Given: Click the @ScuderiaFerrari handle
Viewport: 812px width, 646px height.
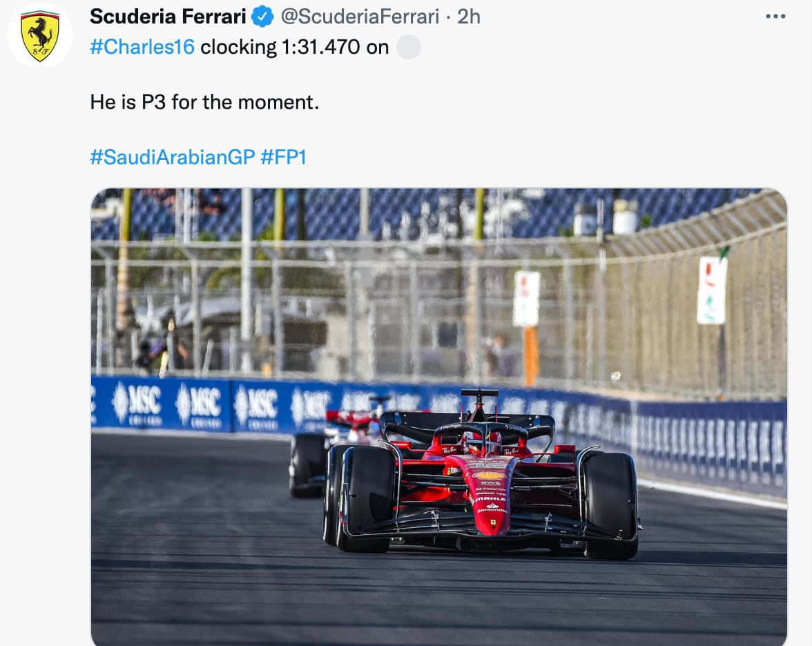Looking at the screenshot, I should click(x=359, y=16).
